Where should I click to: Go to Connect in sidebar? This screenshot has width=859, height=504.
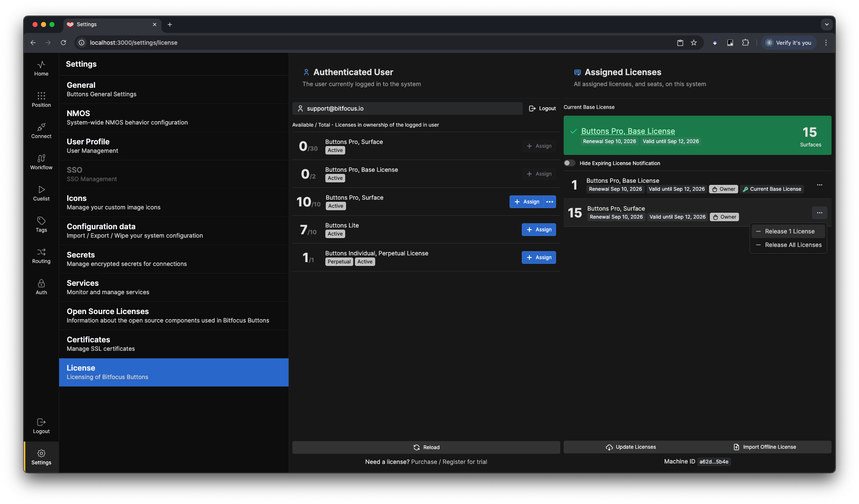[41, 131]
